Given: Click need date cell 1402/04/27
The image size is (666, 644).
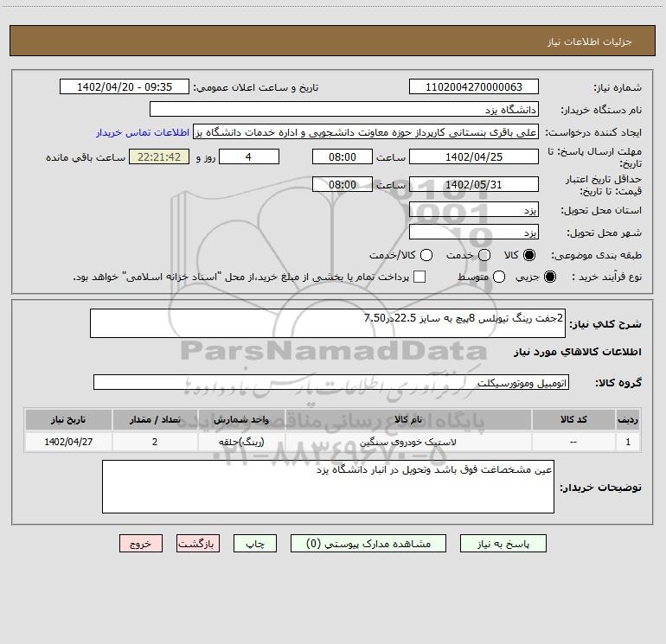Looking at the screenshot, I should 68,442.
